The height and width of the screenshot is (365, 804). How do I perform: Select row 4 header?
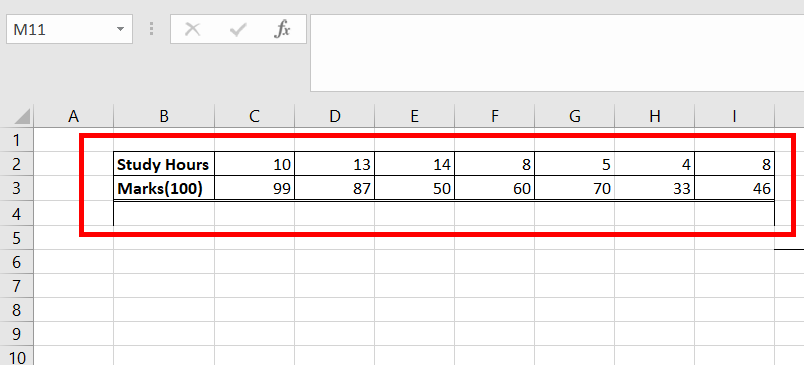coord(16,213)
